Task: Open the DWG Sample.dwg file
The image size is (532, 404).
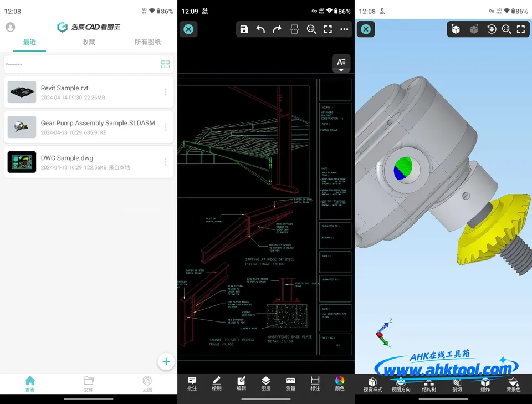Action: (x=89, y=162)
